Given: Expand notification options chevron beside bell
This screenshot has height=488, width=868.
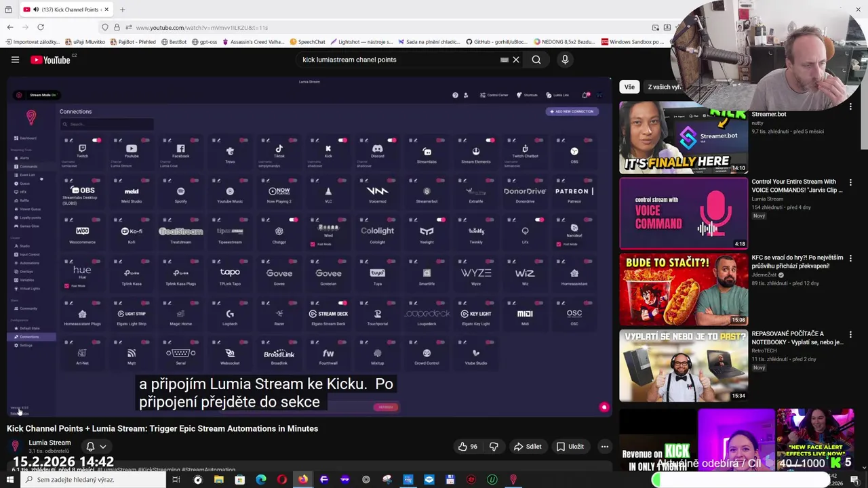Looking at the screenshot, I should coord(103,447).
